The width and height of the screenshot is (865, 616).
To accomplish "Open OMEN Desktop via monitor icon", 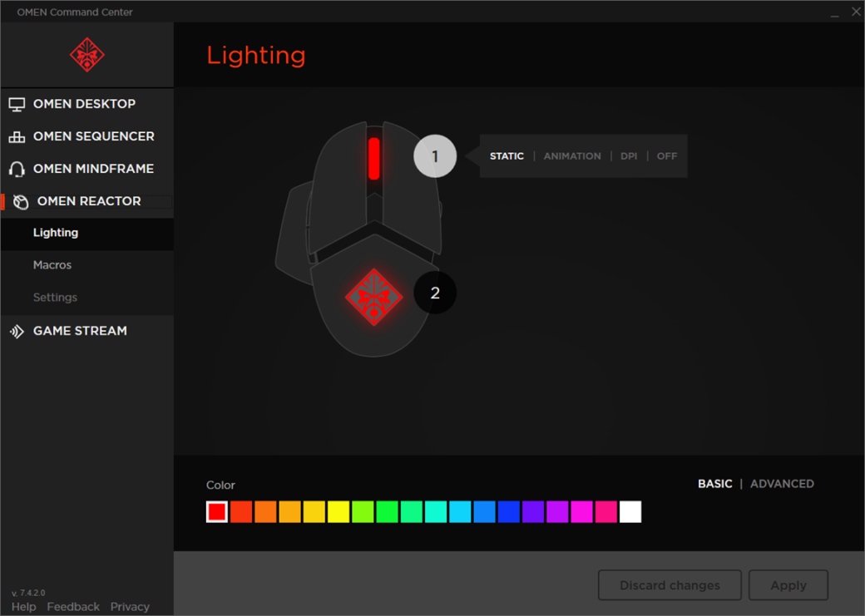I will point(17,105).
